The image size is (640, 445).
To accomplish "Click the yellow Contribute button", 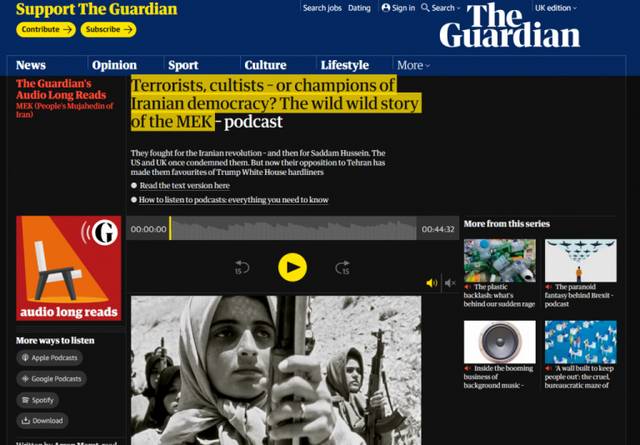I will 46,29.
